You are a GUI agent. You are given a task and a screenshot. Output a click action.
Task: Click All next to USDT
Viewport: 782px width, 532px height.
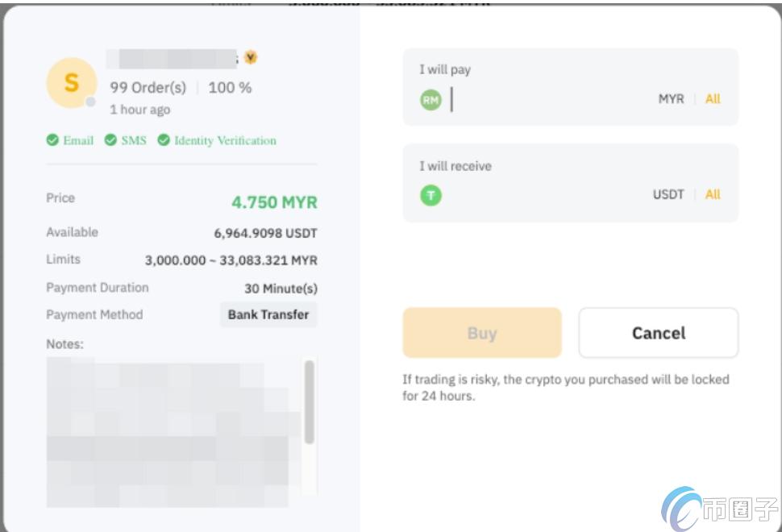(713, 195)
